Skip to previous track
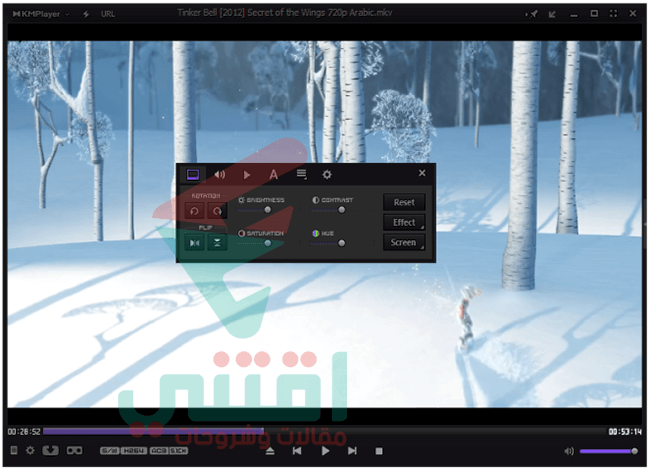This screenshot has height=472, width=650. [x=297, y=451]
